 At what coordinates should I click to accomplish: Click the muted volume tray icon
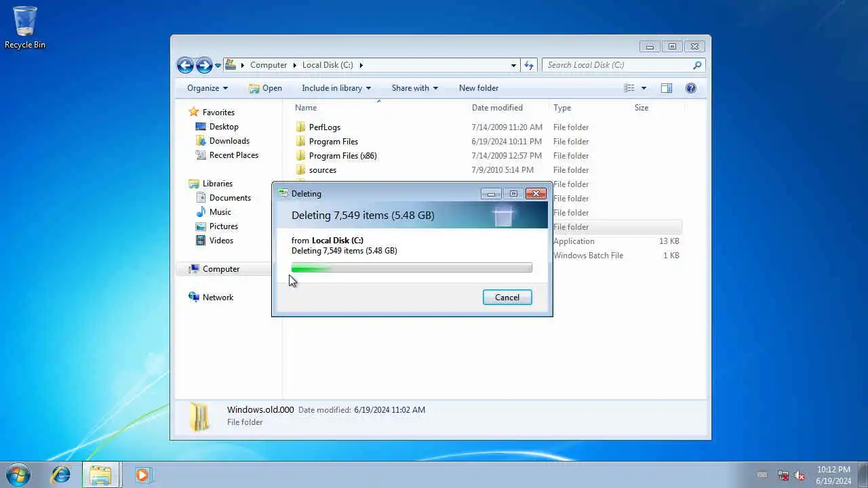800,475
